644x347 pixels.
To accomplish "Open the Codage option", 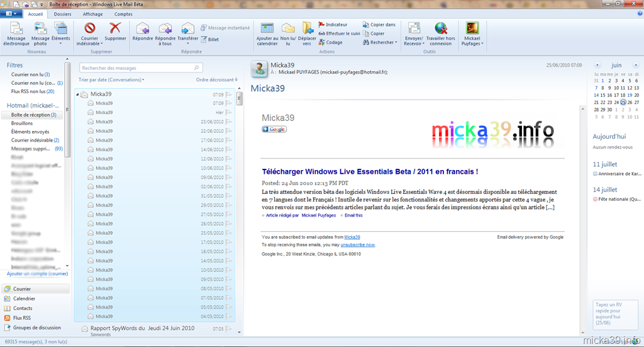I will coord(330,42).
